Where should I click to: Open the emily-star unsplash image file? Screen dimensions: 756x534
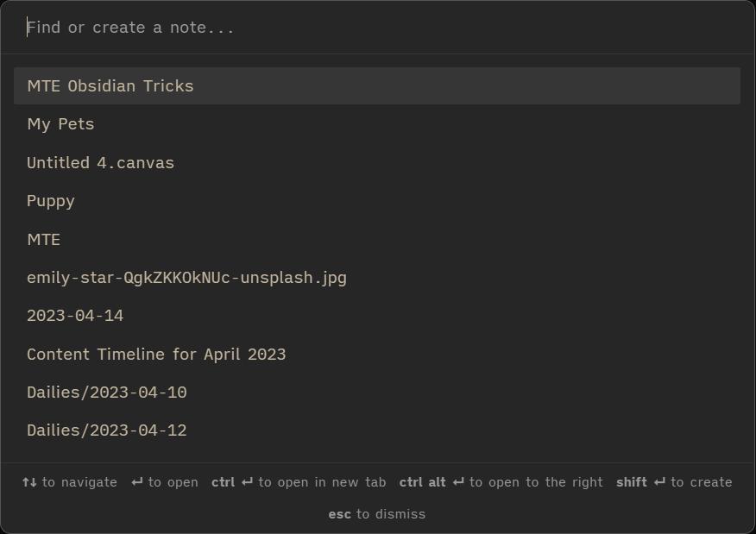186,277
